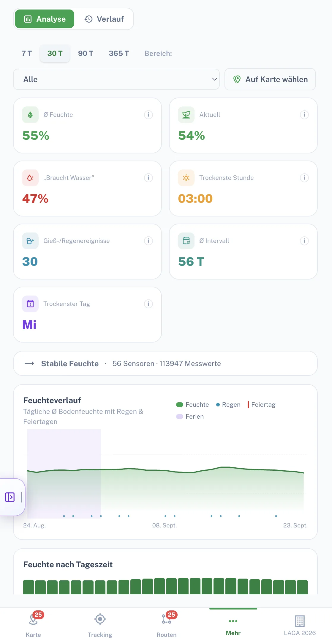Open info for Ø Feuchte card
Screen dimensions: 332x644
(148, 115)
